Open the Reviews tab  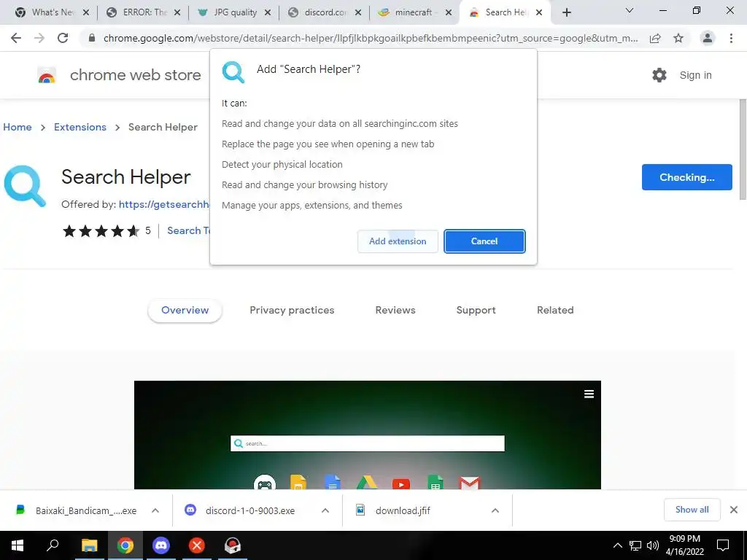[395, 310]
